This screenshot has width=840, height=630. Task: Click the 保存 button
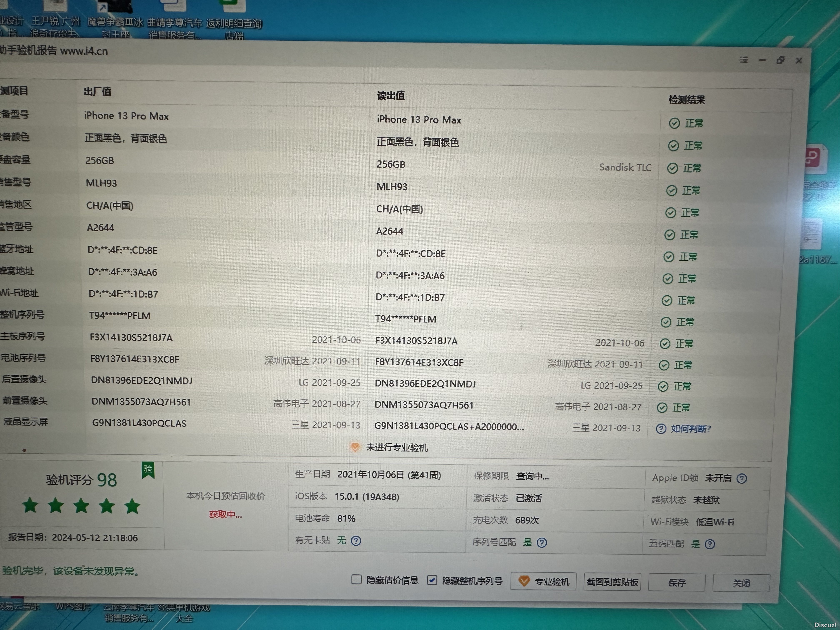click(677, 582)
